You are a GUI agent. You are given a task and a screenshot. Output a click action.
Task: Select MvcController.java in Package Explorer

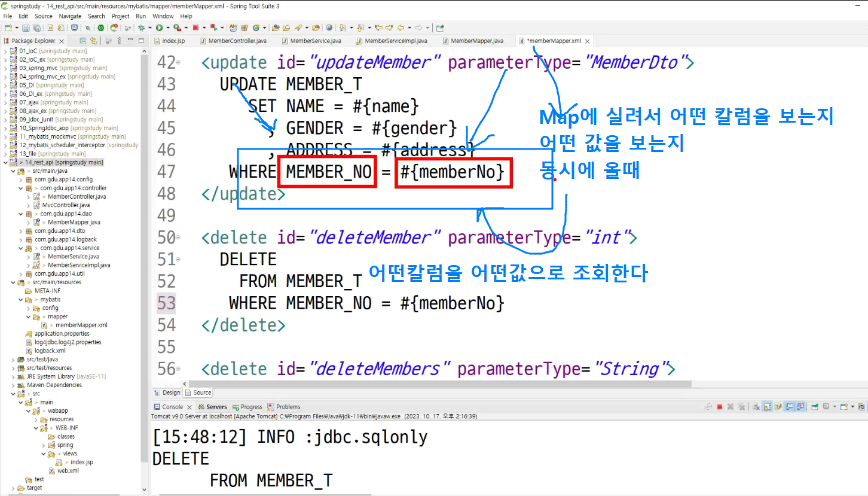(66, 205)
